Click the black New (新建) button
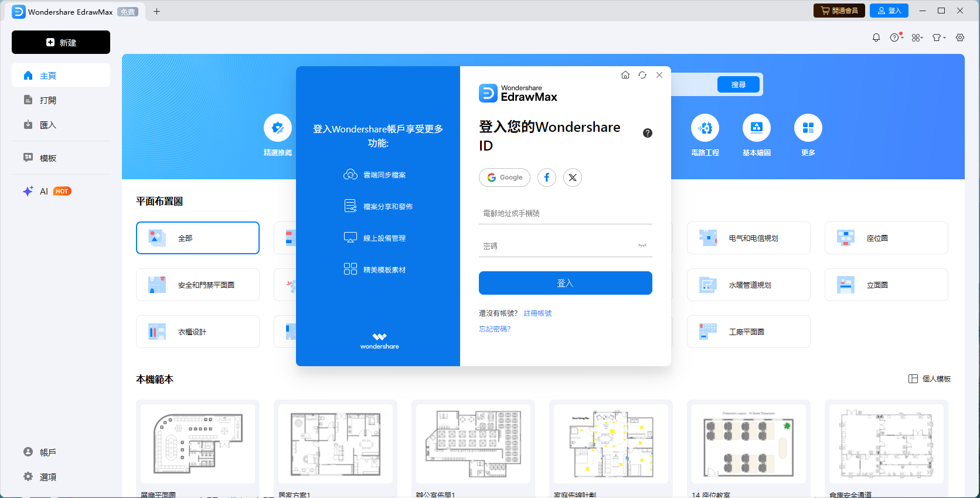 pos(61,42)
